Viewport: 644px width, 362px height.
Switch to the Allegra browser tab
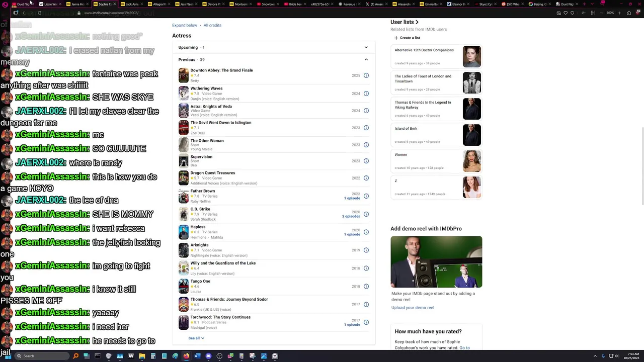pos(159,4)
